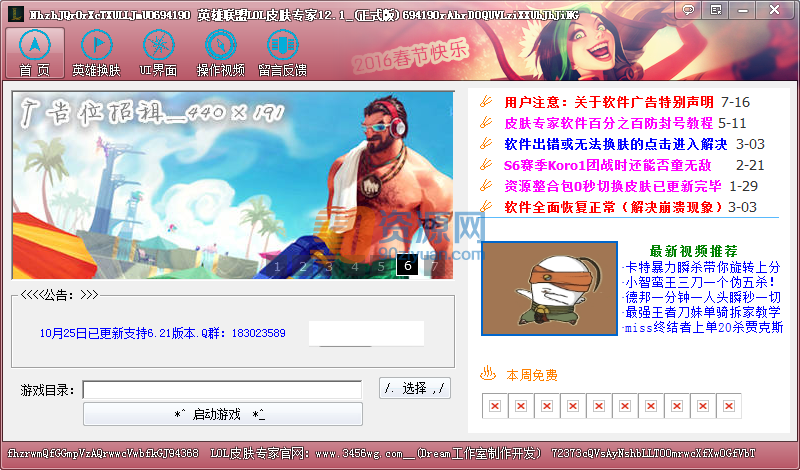Click bullet icon beside 软件全面恢复正常 link
The height and width of the screenshot is (470, 800).
pos(486,206)
